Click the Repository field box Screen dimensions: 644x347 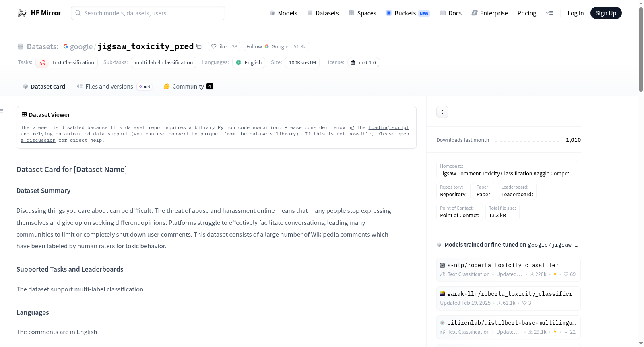[x=453, y=191]
